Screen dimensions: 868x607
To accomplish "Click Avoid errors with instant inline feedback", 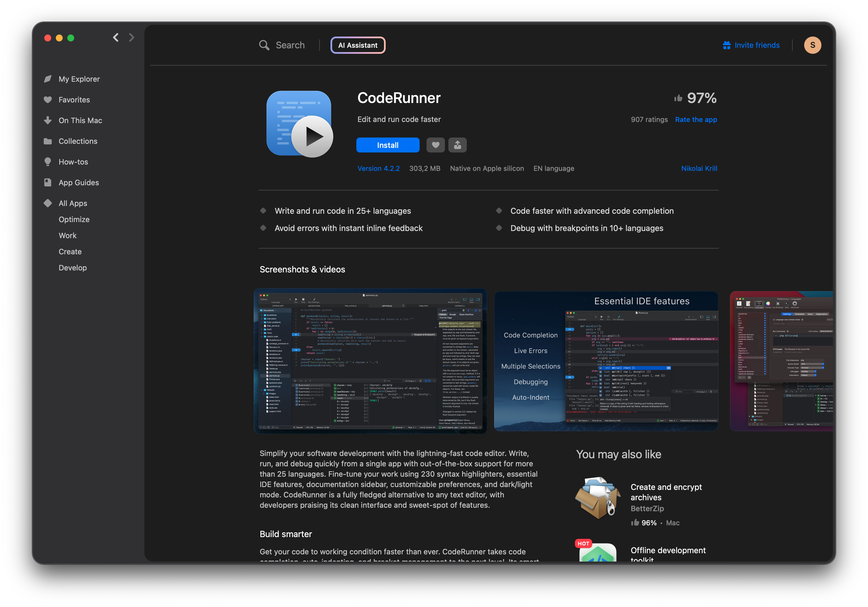I will pyautogui.click(x=349, y=228).
